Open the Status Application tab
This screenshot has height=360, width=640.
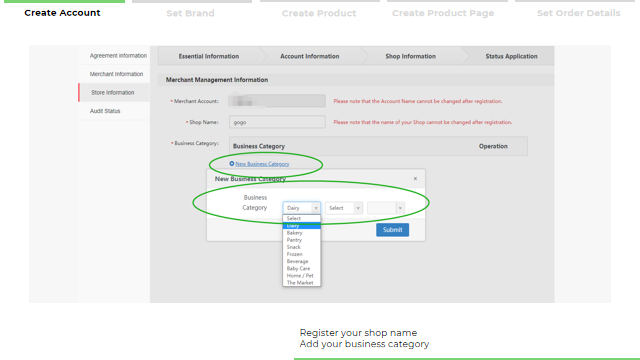click(x=511, y=56)
